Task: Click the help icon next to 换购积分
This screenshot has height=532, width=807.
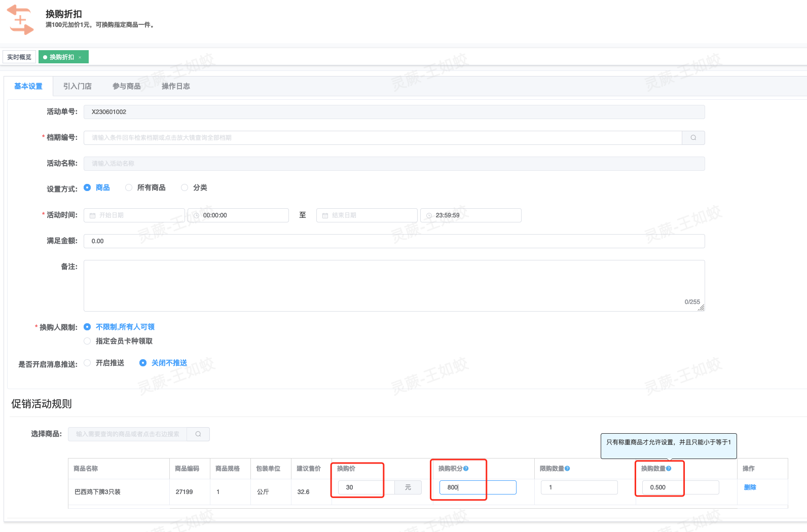Action: [x=466, y=469]
